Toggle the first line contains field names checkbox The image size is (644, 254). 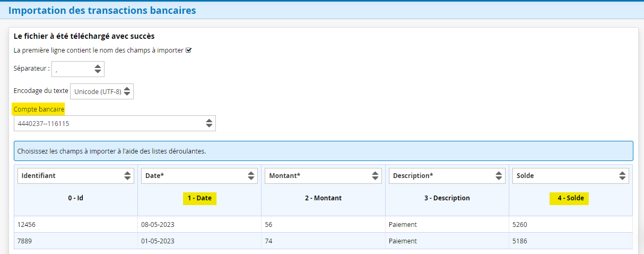188,50
